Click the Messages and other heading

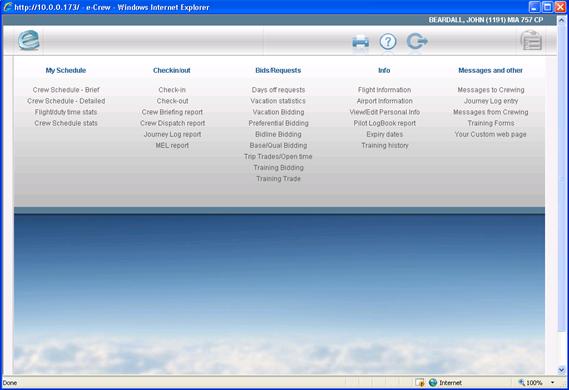[490, 70]
